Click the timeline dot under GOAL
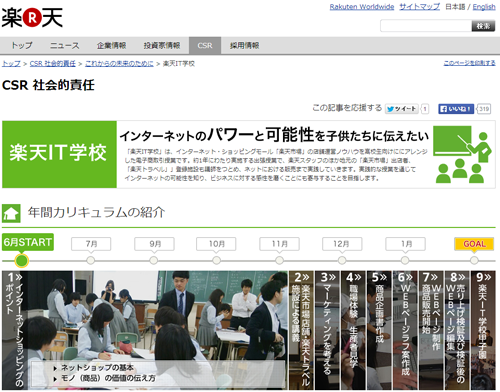The image size is (500, 392). click(x=474, y=260)
